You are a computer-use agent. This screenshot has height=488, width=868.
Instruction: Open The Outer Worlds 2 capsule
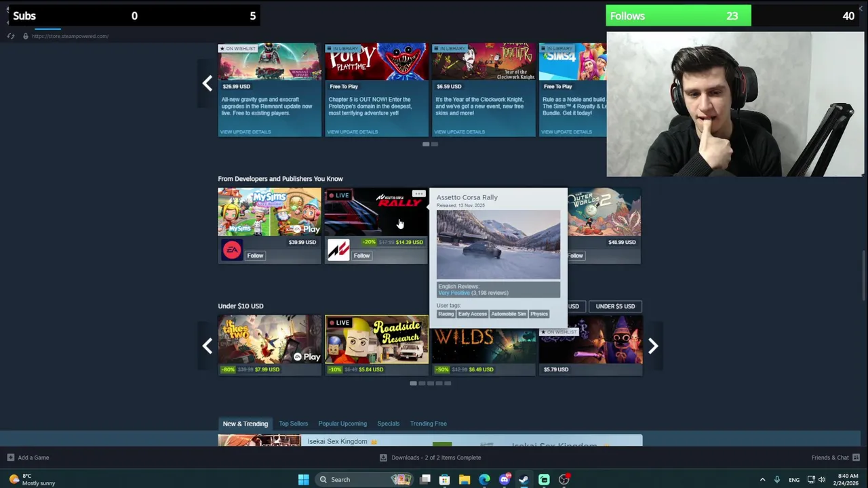click(x=604, y=212)
